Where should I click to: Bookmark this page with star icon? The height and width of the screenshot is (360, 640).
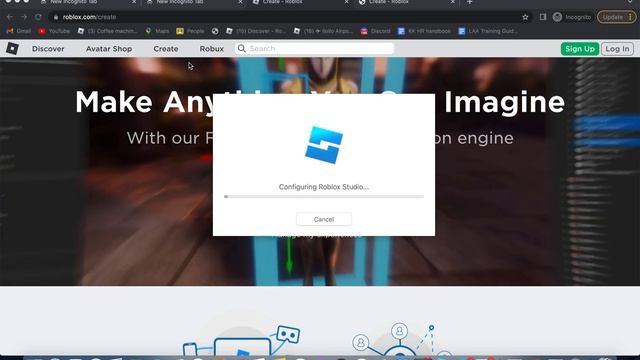coord(525,17)
